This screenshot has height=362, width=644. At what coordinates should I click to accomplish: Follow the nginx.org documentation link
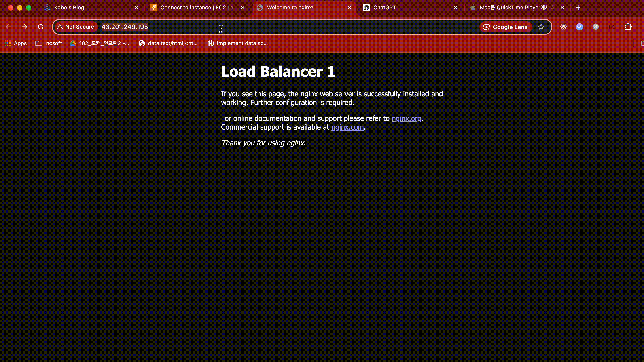coord(407,118)
